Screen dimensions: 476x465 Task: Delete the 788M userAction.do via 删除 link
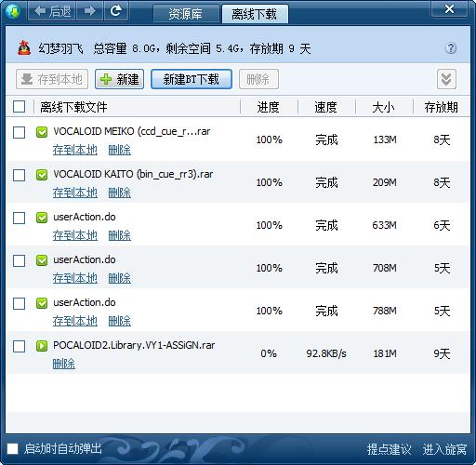120,321
